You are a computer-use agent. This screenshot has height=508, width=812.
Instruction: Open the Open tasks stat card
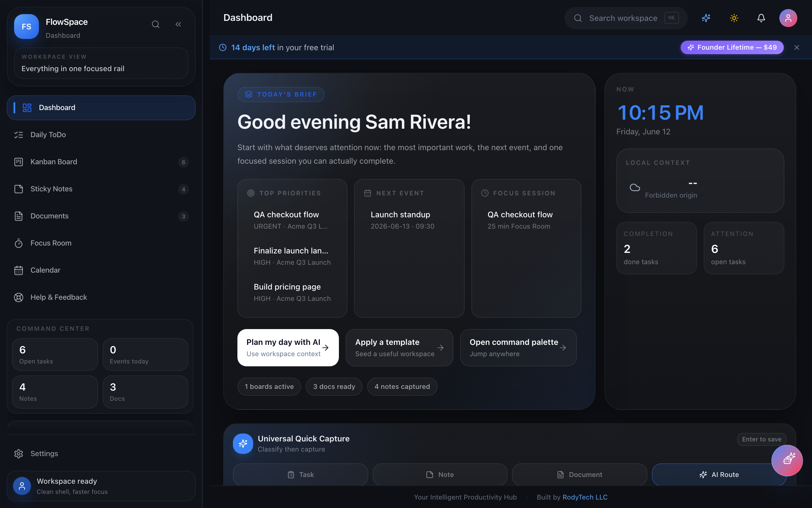pos(55,354)
